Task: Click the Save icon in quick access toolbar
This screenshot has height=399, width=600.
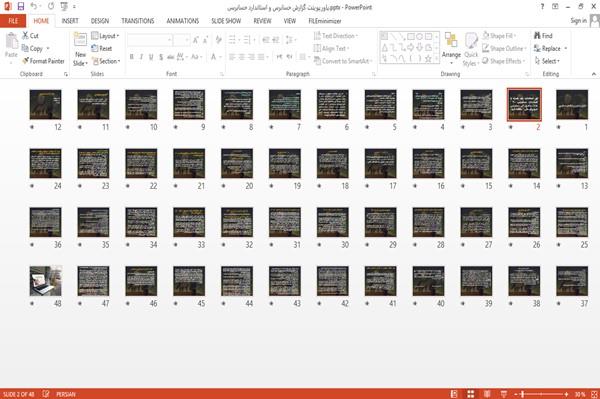Action: click(21, 7)
